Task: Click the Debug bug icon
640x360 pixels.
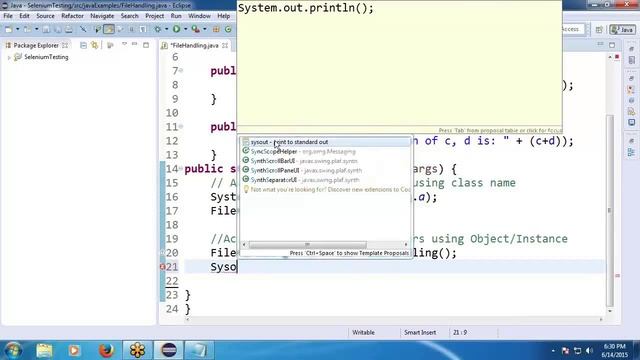Action: coord(158,29)
